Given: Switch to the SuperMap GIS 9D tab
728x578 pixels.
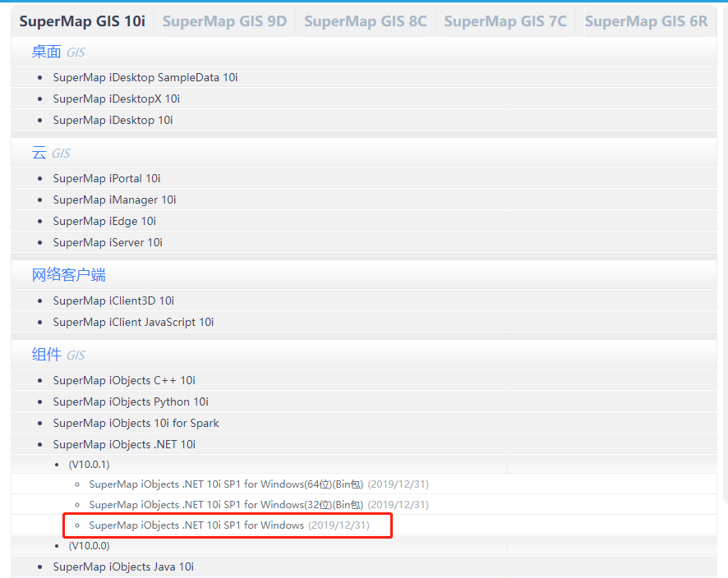Looking at the screenshot, I should (224, 21).
